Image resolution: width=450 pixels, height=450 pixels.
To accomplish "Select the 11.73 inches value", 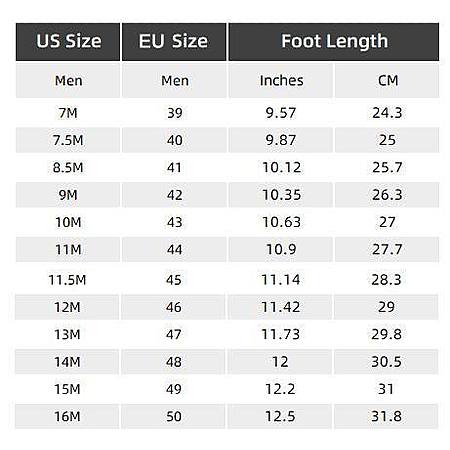I will [x=281, y=334].
